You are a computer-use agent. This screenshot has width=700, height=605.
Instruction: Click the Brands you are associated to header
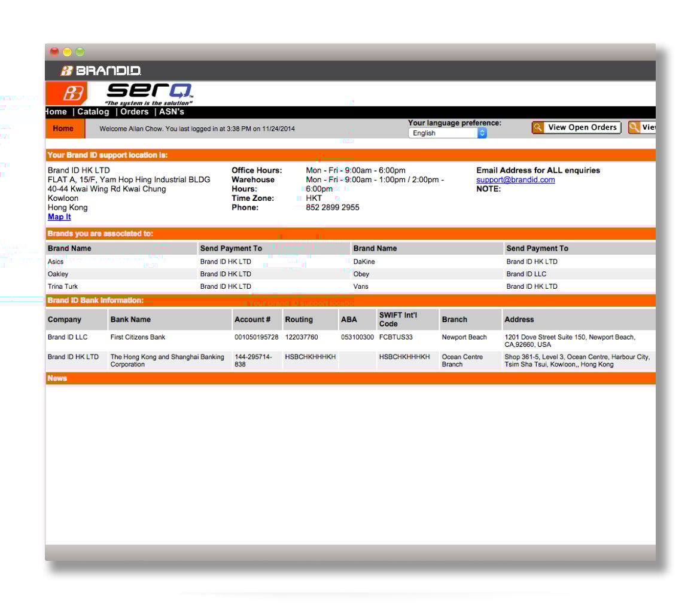(x=351, y=234)
